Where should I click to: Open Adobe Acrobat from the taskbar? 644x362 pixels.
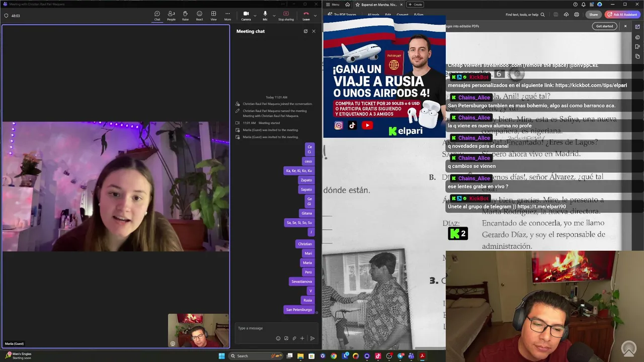[x=423, y=356]
